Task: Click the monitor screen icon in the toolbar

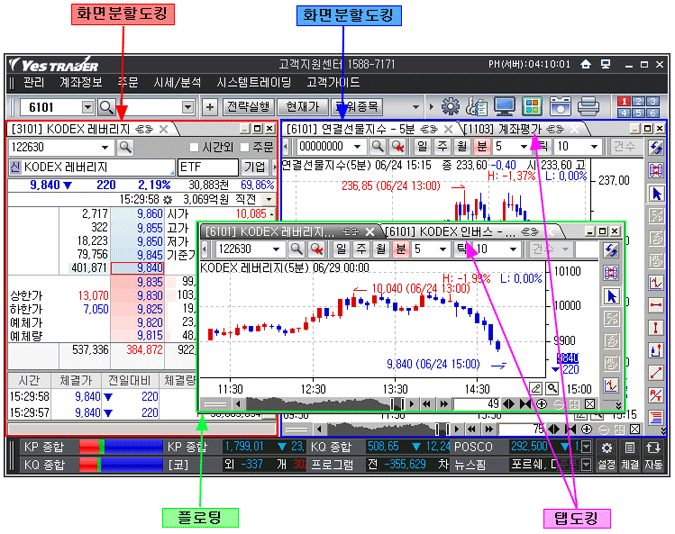Action: (x=505, y=106)
